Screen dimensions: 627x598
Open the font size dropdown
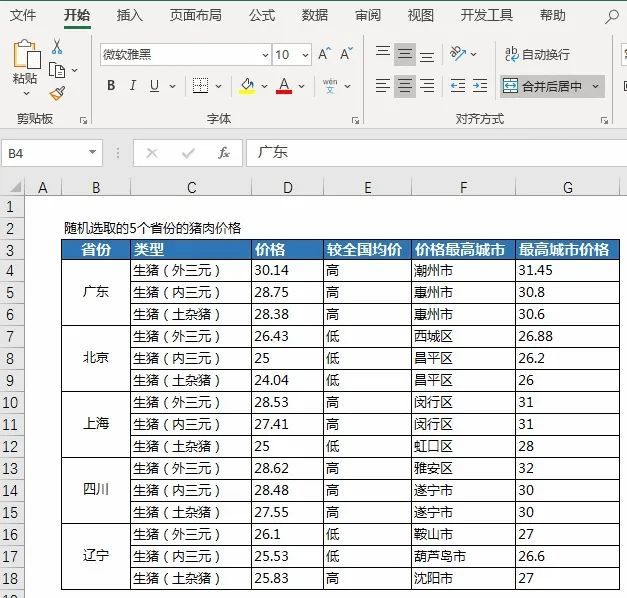coord(305,55)
